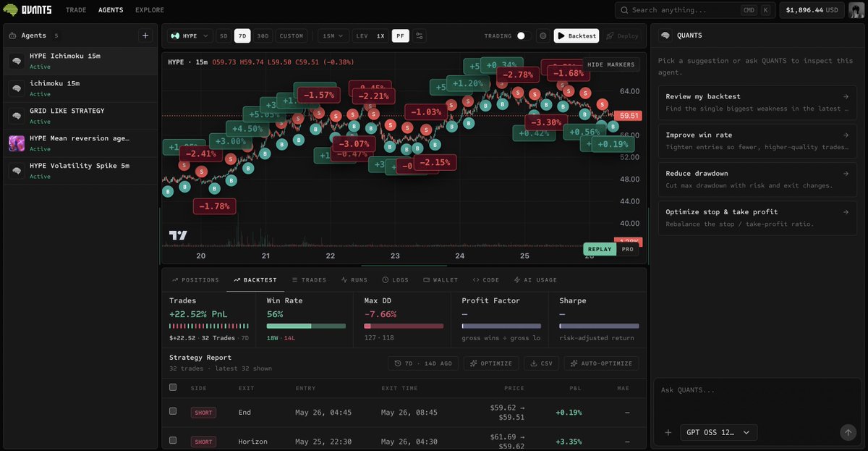Go to the AGENTS menu
Screen dimensions: 868x451
[111, 10]
